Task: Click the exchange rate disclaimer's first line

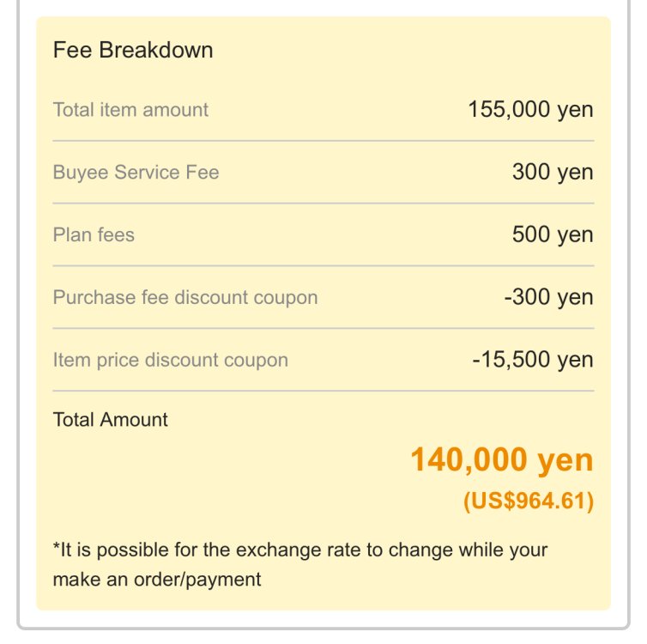Action: [300, 550]
